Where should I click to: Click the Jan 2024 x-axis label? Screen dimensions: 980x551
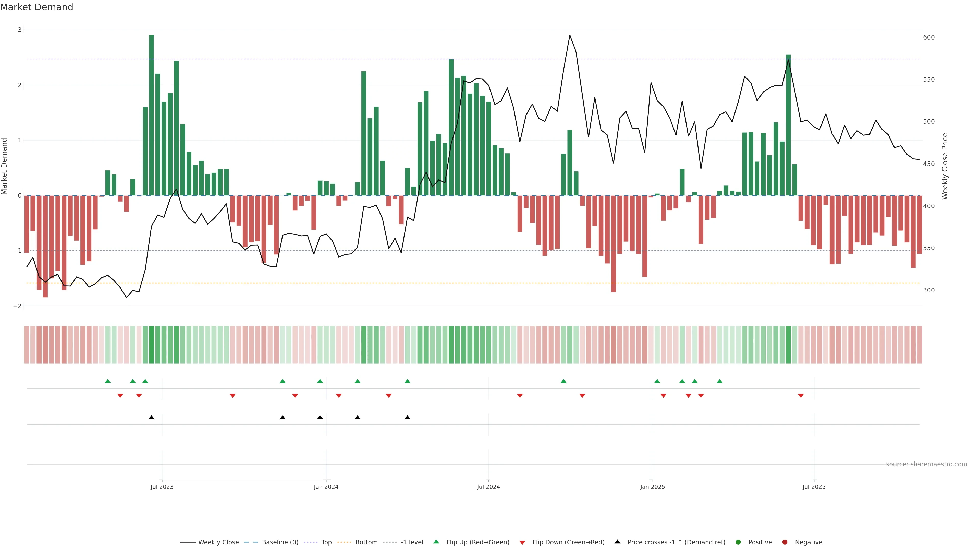tap(326, 487)
